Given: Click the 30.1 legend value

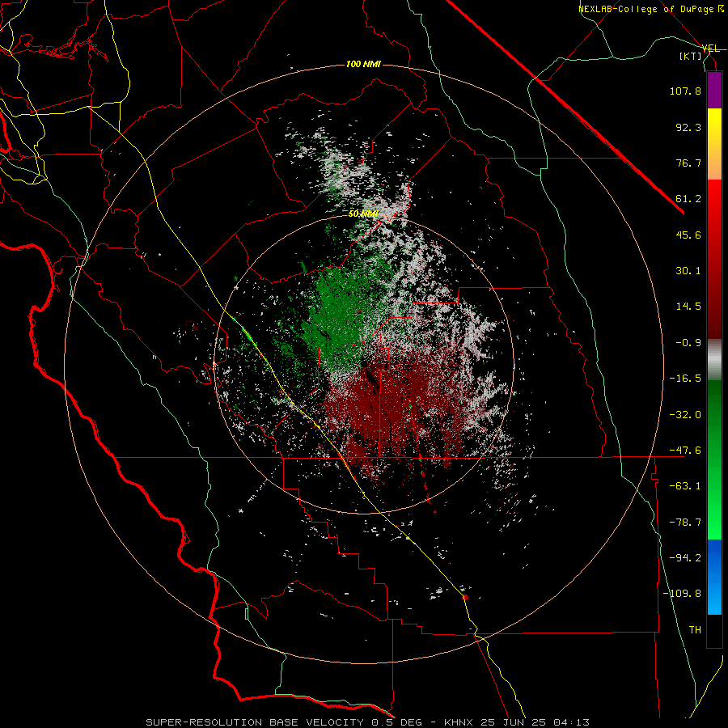Looking at the screenshot, I should pos(688,271).
